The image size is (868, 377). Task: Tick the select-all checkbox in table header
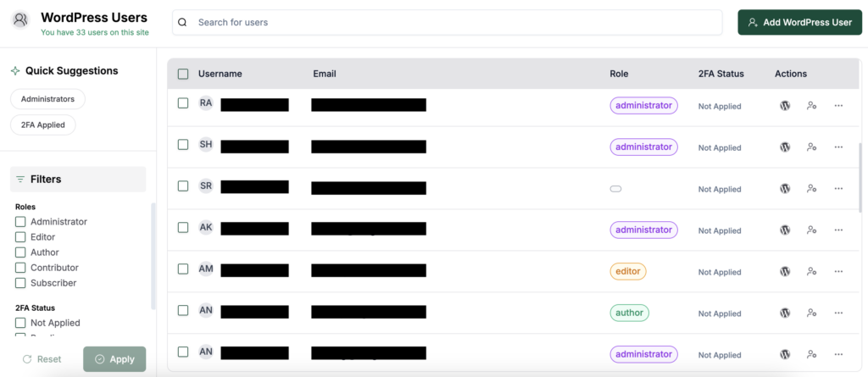(x=183, y=75)
